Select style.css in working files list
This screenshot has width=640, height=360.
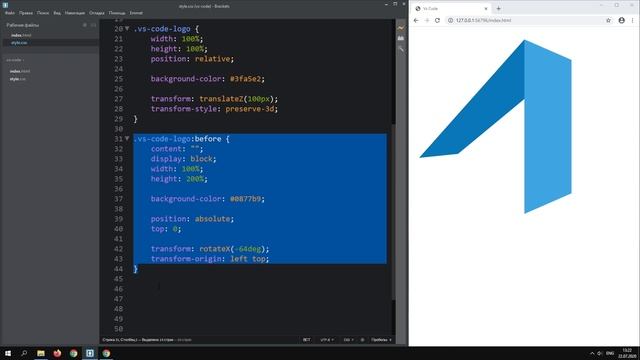coord(19,43)
